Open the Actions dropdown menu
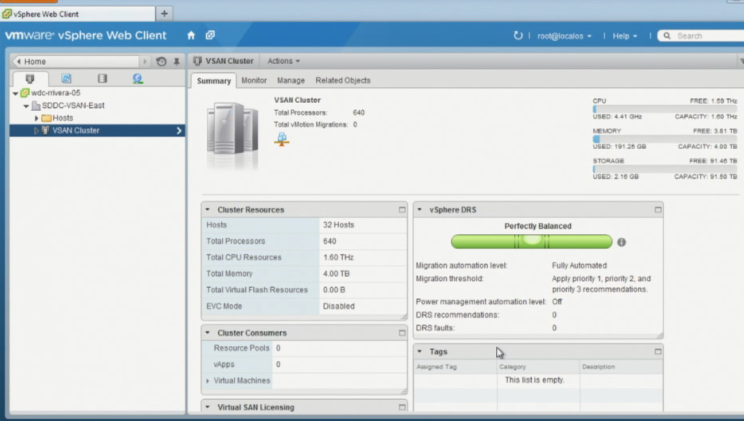 click(283, 61)
